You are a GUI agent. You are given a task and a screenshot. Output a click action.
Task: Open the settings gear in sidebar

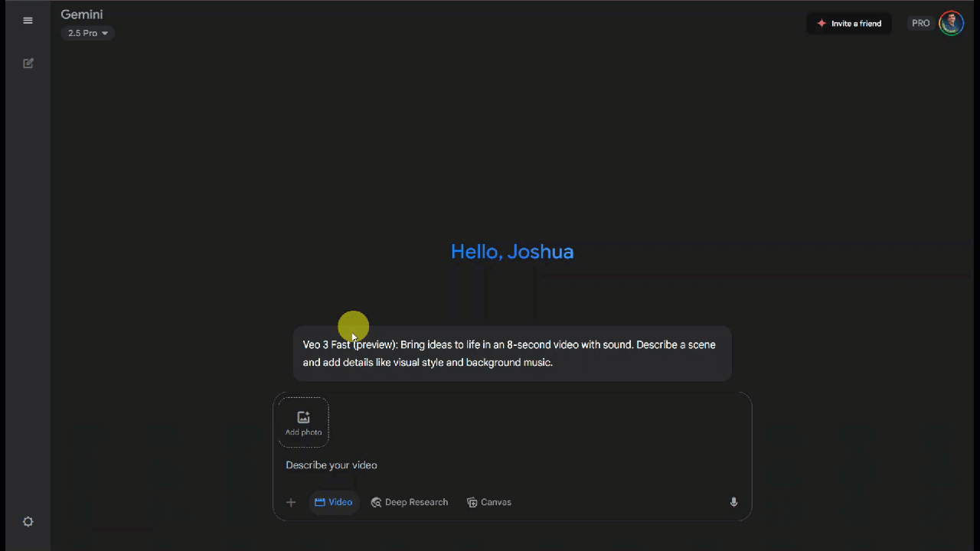point(28,522)
